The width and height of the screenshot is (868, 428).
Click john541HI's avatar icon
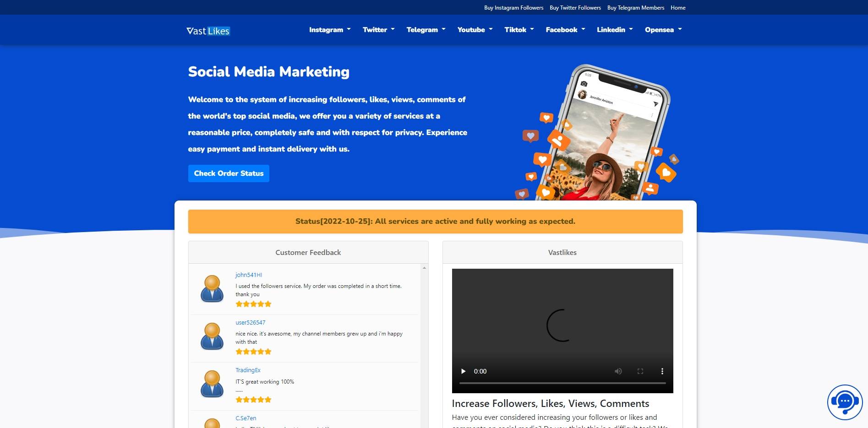212,288
